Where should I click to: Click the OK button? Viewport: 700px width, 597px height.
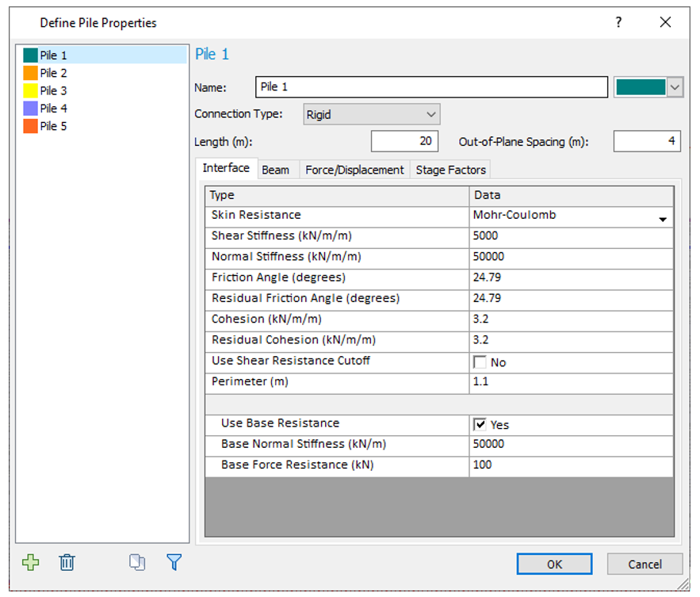click(554, 564)
